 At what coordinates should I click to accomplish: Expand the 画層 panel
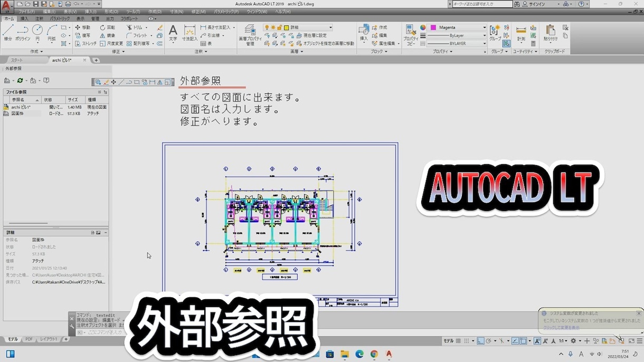(x=296, y=51)
